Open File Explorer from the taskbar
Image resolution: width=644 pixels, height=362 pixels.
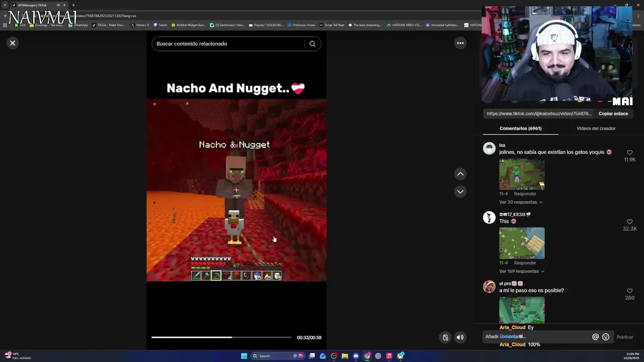[345, 356]
